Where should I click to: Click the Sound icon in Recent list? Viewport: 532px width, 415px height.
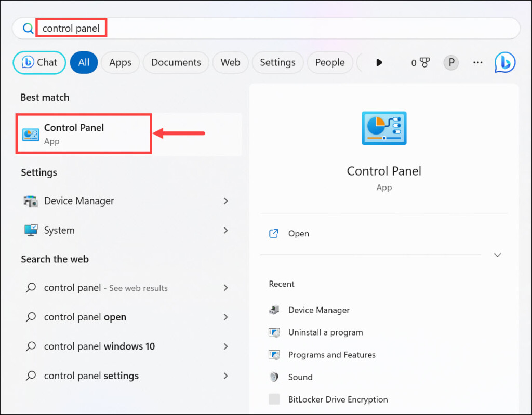274,377
